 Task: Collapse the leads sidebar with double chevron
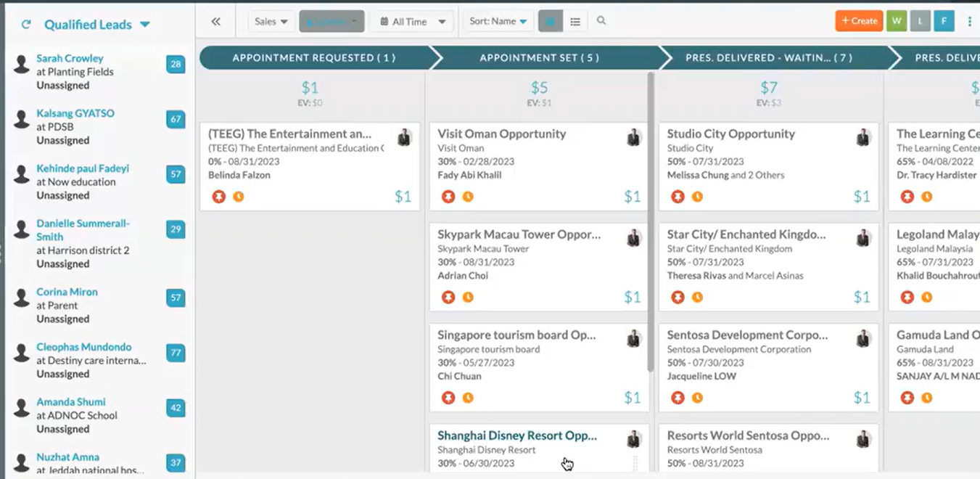click(215, 22)
